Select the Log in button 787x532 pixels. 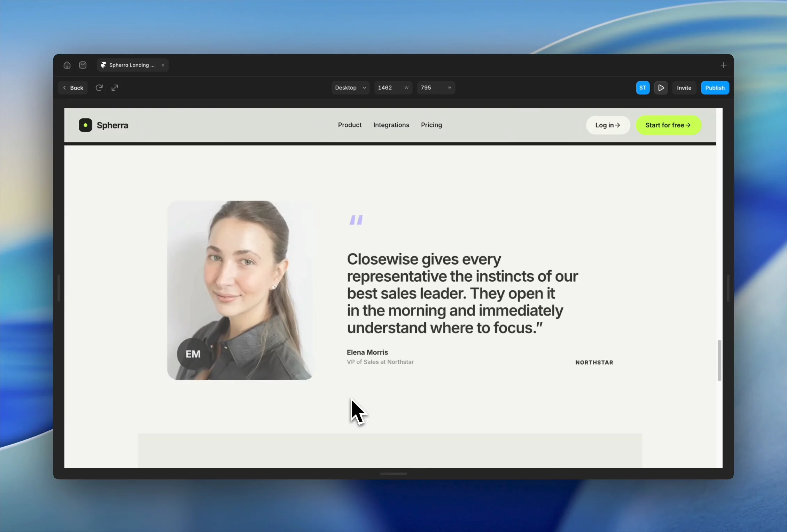click(x=608, y=125)
